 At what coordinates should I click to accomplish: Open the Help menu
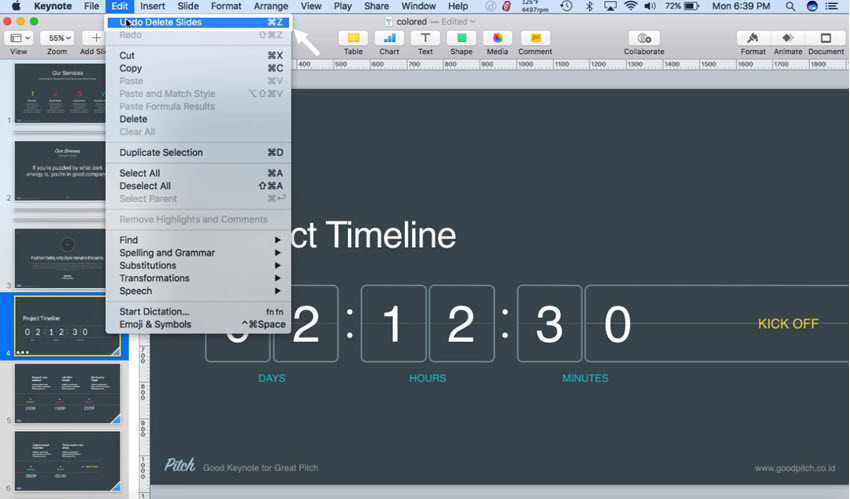point(458,6)
